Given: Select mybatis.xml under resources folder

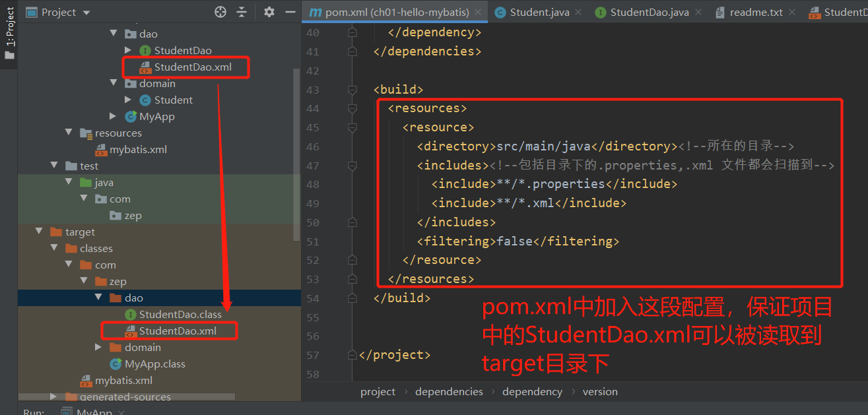Looking at the screenshot, I should coord(138,149).
